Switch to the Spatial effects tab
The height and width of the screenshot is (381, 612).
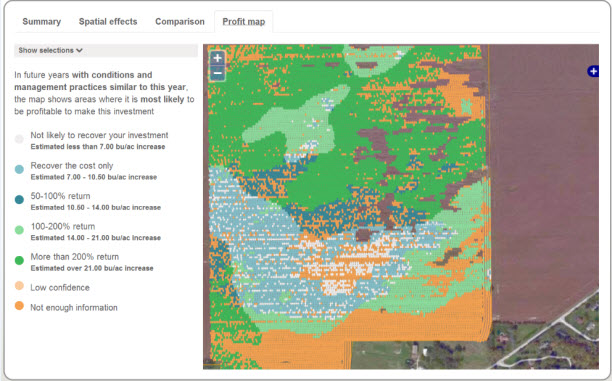pos(108,21)
